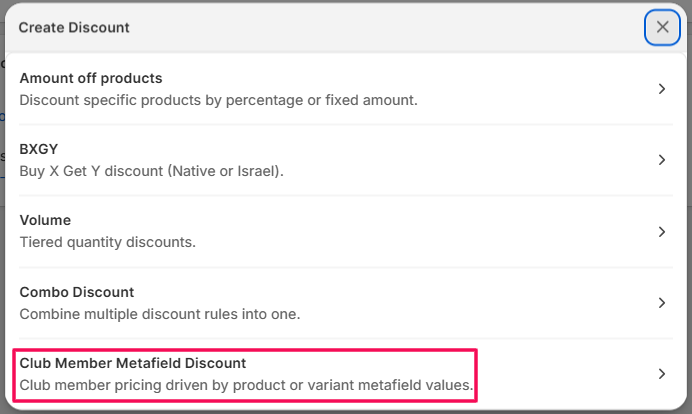Click the chevron beside BXGY
Image resolution: width=692 pixels, height=414 pixels.
point(662,160)
